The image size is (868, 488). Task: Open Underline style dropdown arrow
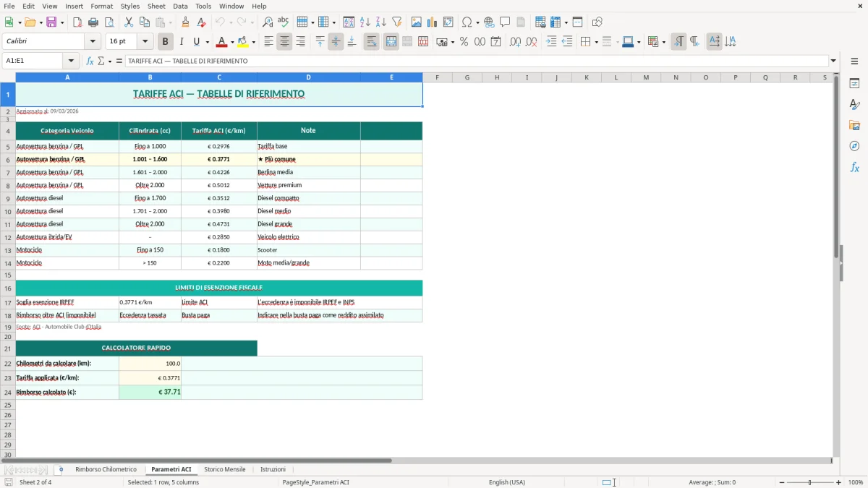coord(207,42)
